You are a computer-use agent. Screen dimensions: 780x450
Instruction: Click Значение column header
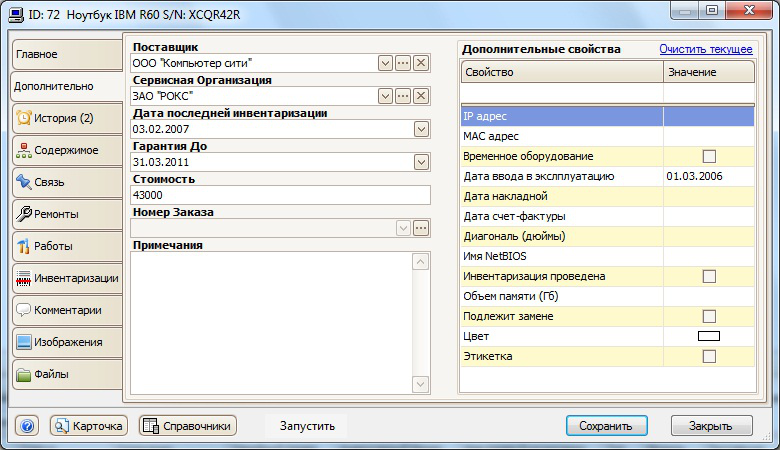tap(709, 72)
